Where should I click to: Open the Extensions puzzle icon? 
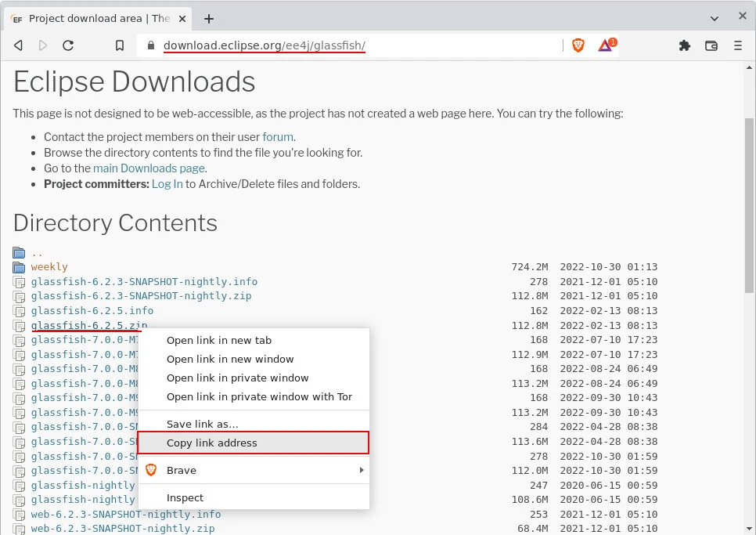coord(685,45)
